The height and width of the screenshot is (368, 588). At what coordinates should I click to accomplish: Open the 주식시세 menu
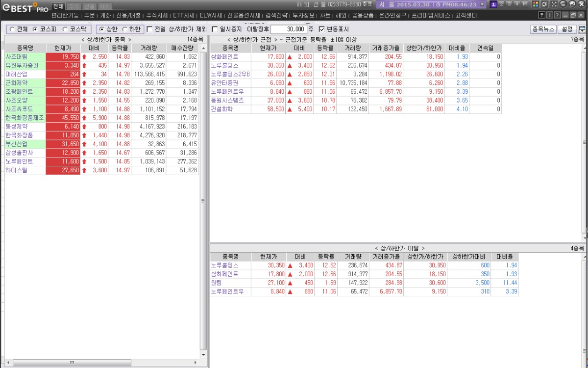click(x=156, y=15)
